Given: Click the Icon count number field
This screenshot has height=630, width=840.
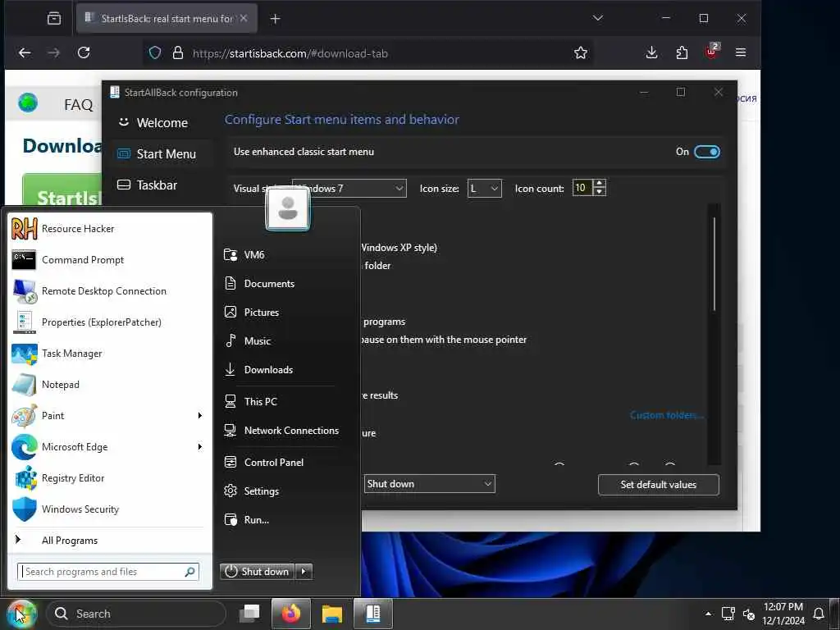Looking at the screenshot, I should tap(582, 188).
